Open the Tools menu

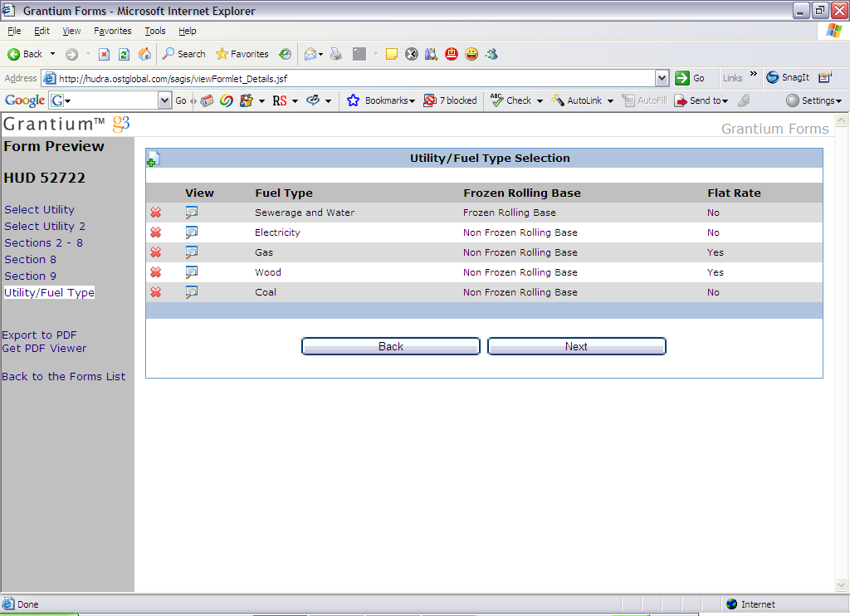pos(155,31)
